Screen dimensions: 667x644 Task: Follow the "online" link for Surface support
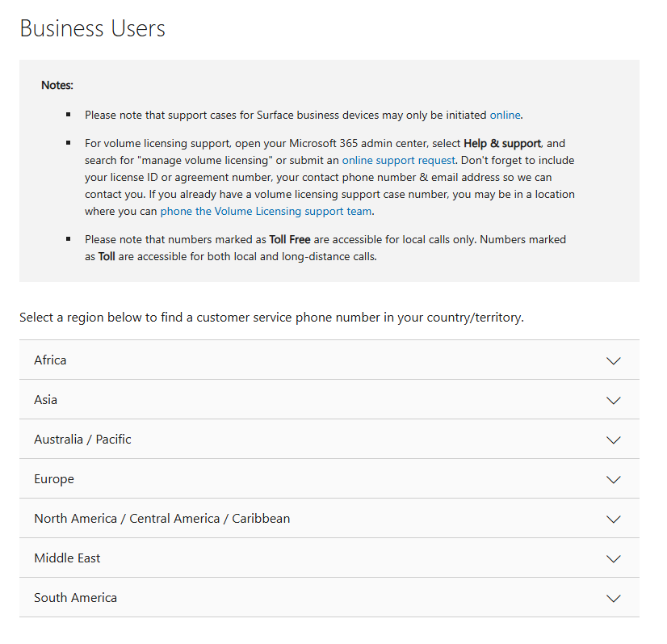(x=505, y=115)
